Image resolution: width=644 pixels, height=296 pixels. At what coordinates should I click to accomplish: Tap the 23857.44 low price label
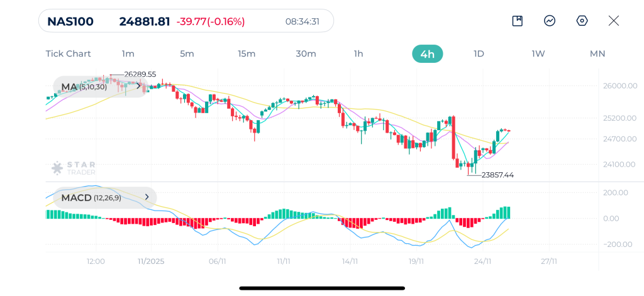(497, 175)
